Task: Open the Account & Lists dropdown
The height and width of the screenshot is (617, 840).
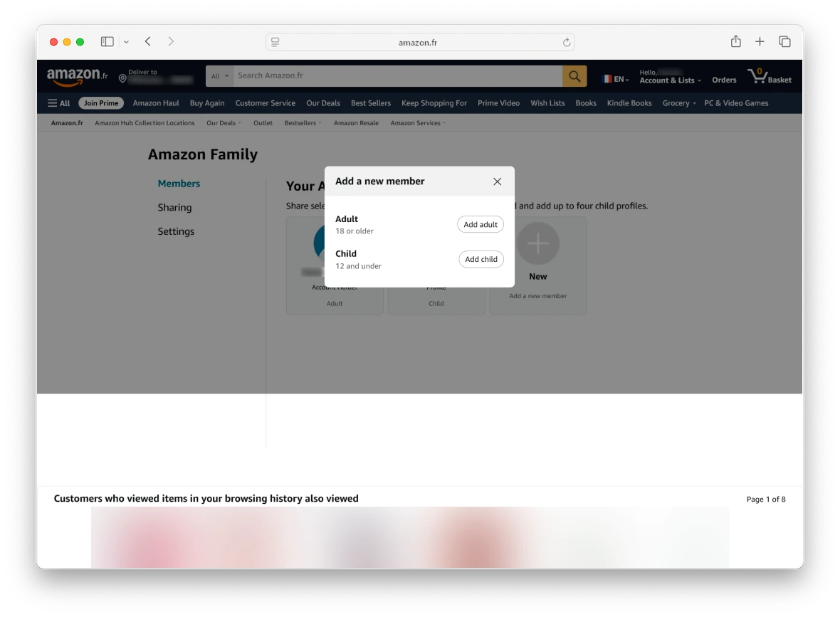Action: click(670, 80)
